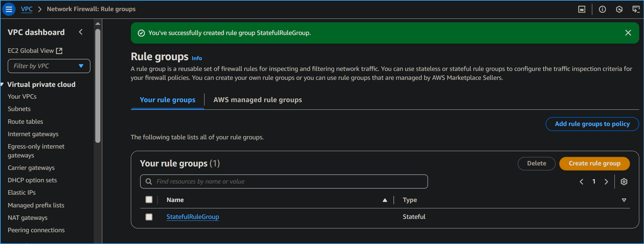Open DHCP option sets in the sidebar
The image size is (644, 244).
coord(32,180)
